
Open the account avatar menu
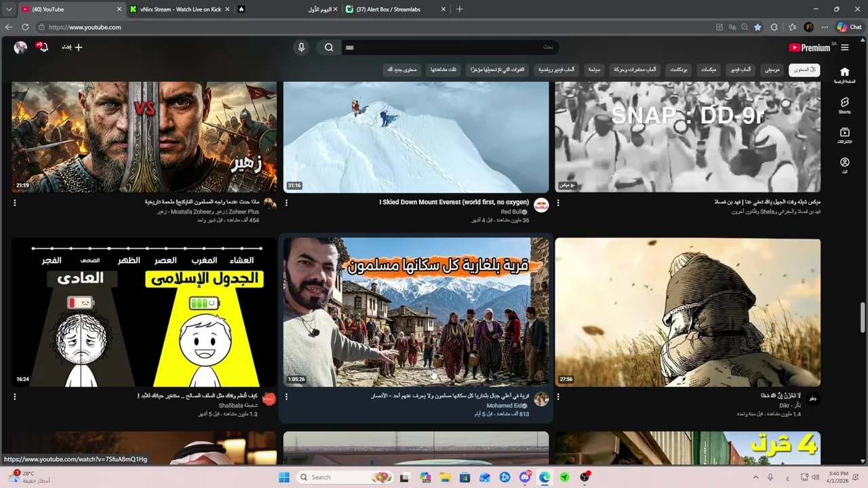click(x=20, y=47)
